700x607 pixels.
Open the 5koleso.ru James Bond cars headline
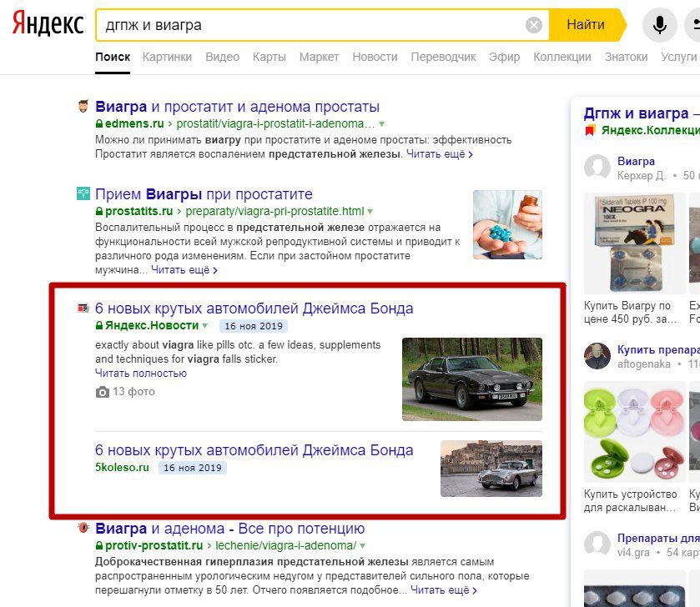click(x=254, y=450)
